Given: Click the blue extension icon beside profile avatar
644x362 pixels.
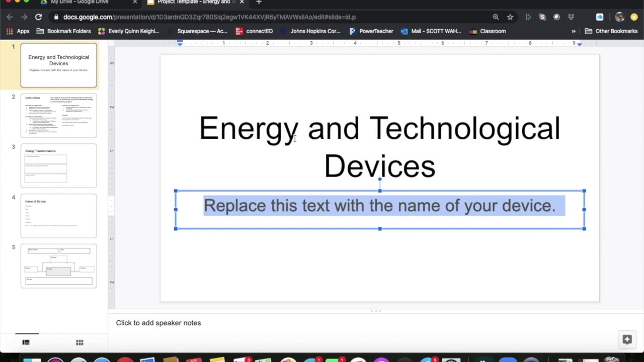Looking at the screenshot, I should tap(600, 17).
